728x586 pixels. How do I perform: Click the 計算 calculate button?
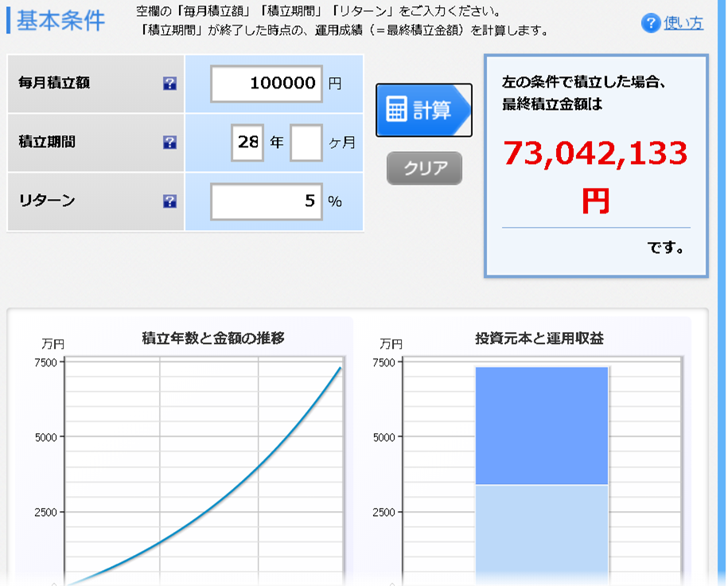point(424,110)
